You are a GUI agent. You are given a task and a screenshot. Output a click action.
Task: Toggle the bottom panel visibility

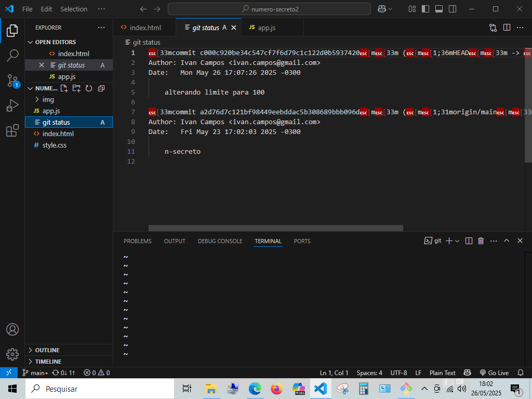click(x=439, y=9)
